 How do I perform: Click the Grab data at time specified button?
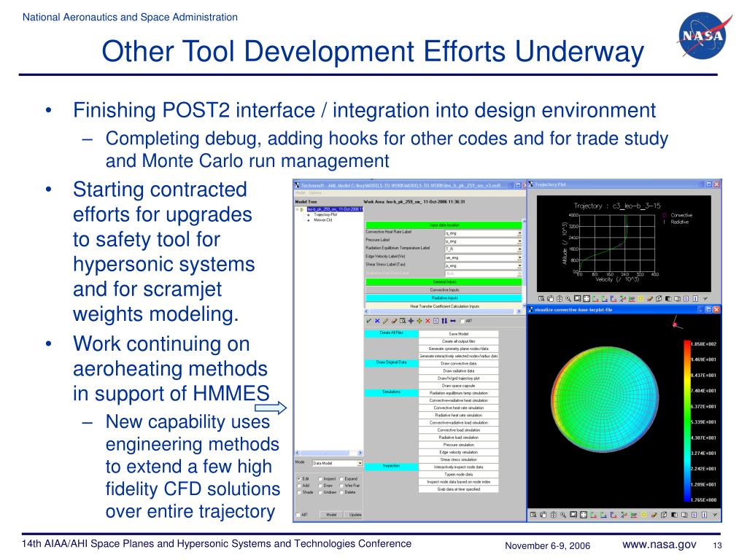458,489
